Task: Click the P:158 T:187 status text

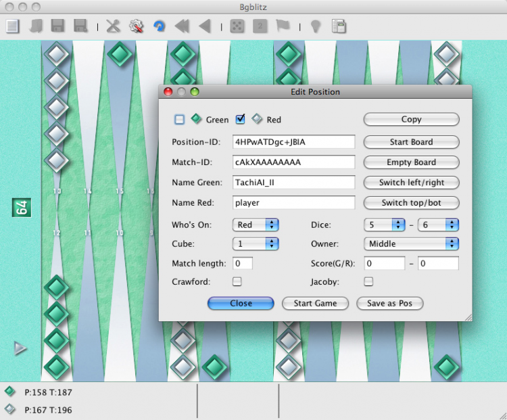Action: (x=48, y=392)
